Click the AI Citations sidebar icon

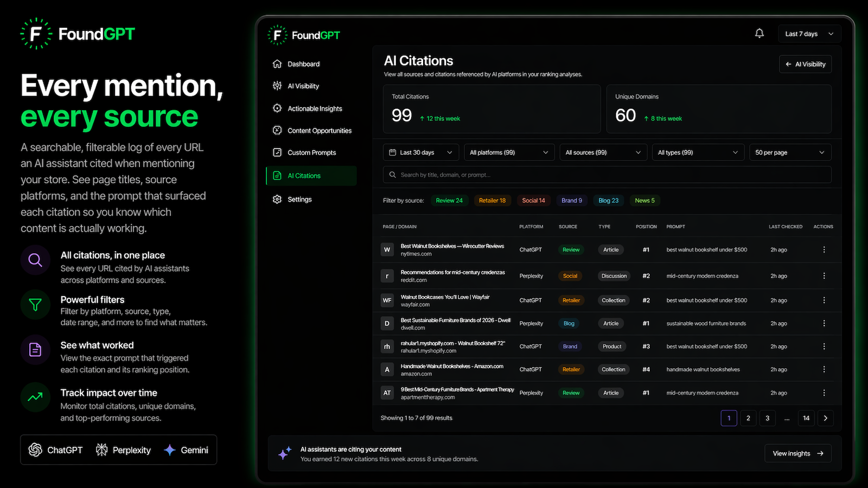[x=277, y=176]
